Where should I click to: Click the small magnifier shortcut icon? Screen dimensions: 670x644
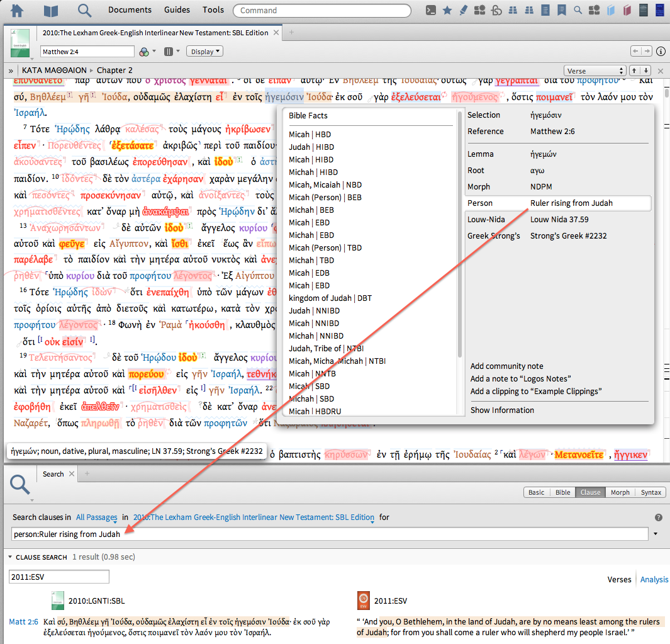[578, 10]
